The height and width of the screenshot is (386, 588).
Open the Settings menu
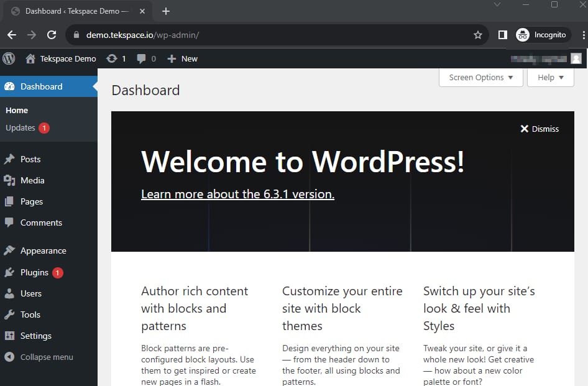coord(48,336)
